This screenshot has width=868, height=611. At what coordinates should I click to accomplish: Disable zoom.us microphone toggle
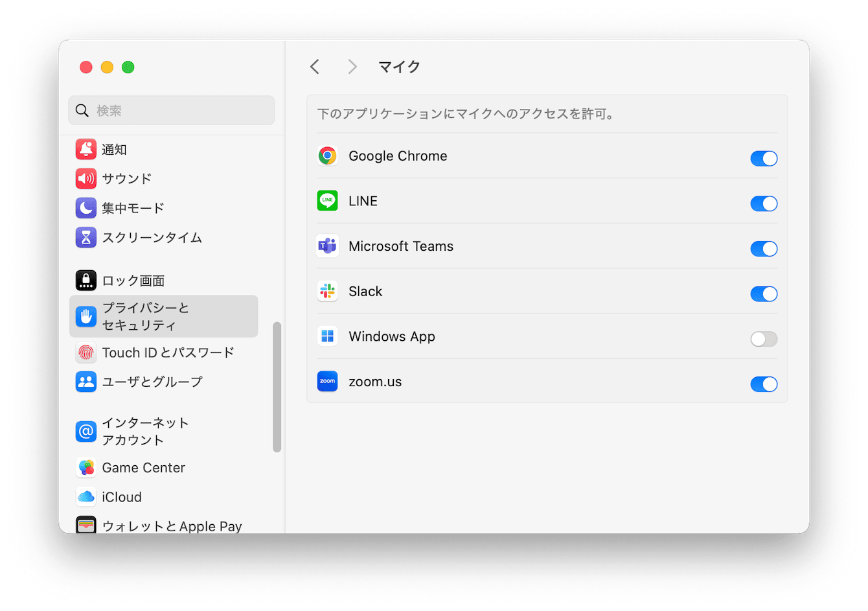coord(764,384)
